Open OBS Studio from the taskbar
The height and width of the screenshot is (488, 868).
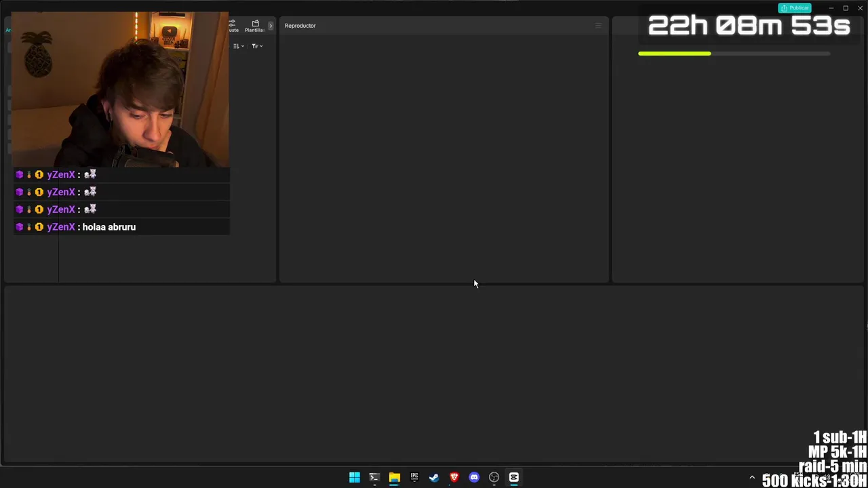(x=494, y=477)
